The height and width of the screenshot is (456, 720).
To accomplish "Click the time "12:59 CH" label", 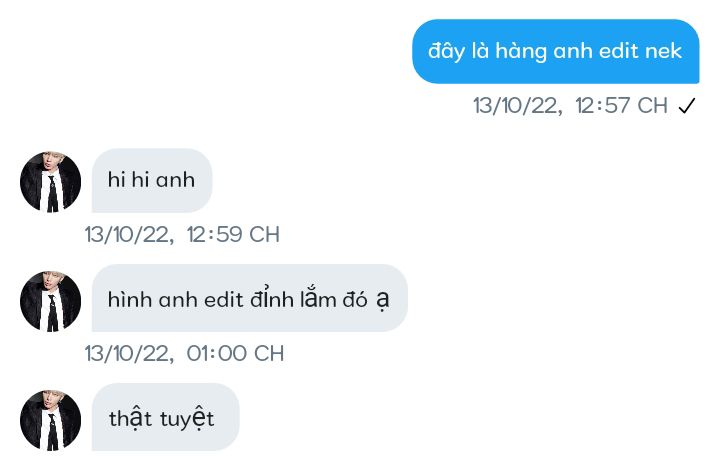I will (x=233, y=234).
